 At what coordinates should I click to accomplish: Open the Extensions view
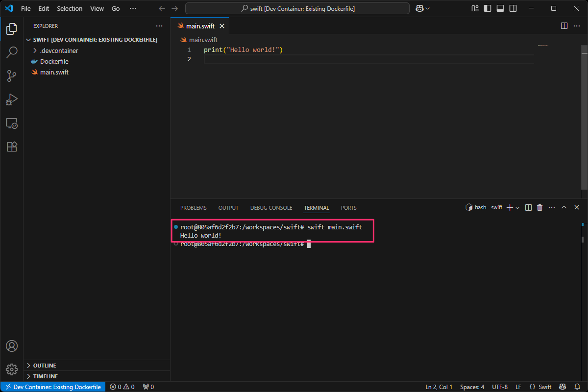12,147
